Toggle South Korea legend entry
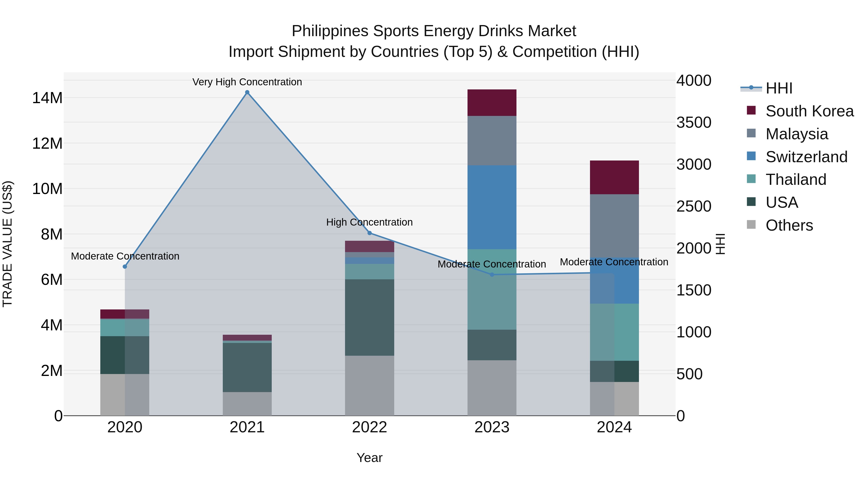 pos(800,111)
